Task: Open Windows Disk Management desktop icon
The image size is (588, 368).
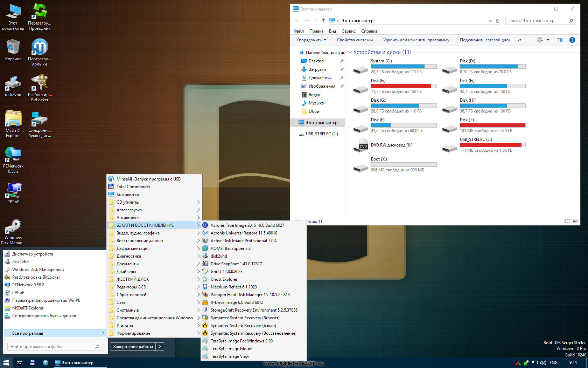Action: coord(13,232)
